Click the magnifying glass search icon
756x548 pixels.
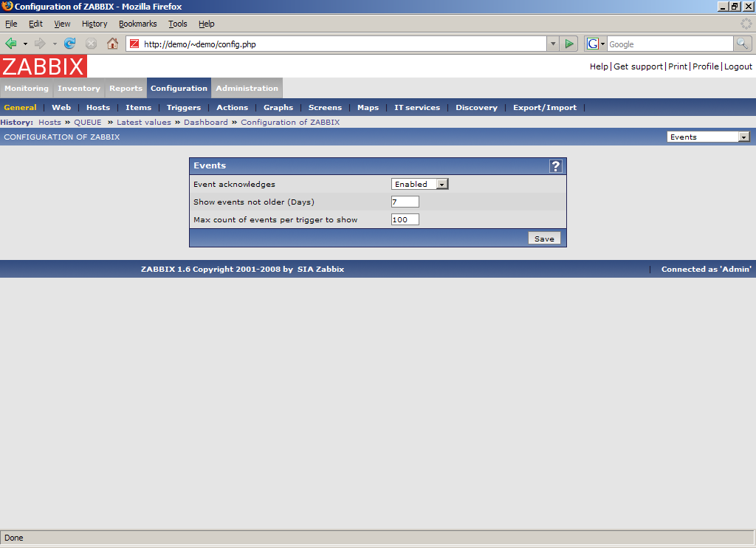coord(742,44)
